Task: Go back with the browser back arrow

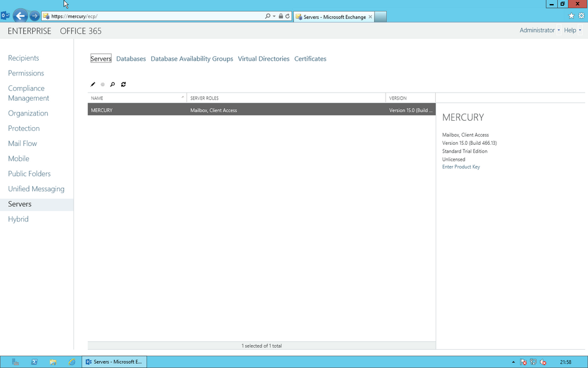Action: pos(20,16)
